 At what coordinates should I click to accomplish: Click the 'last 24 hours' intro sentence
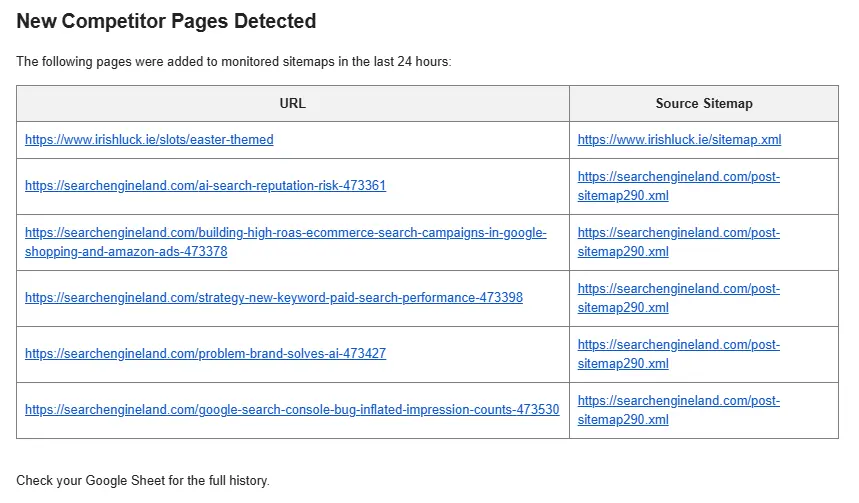[234, 61]
